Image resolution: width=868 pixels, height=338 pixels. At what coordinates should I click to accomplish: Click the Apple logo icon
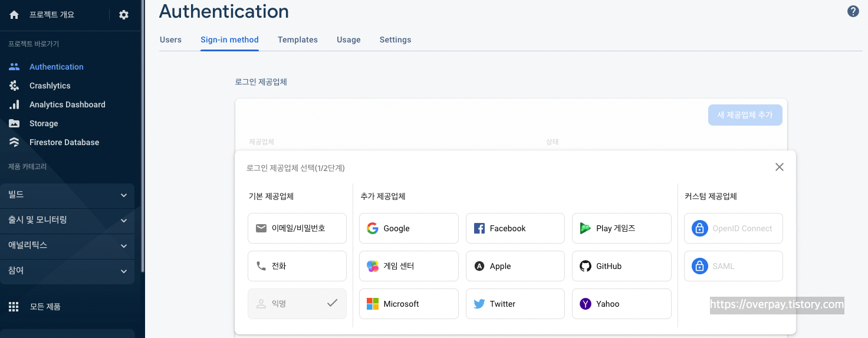pos(479,266)
